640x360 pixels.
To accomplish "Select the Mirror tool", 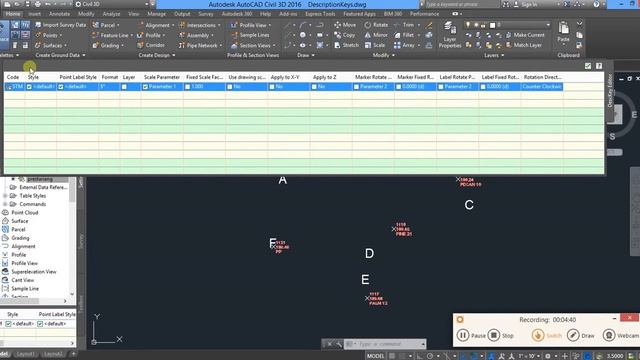I will coord(376,35).
